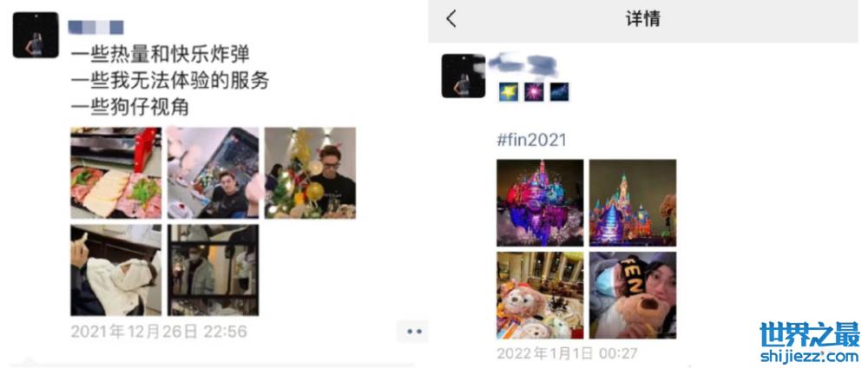Click the blue shooting star emoji
Screen dimensions: 868x369
point(559,92)
